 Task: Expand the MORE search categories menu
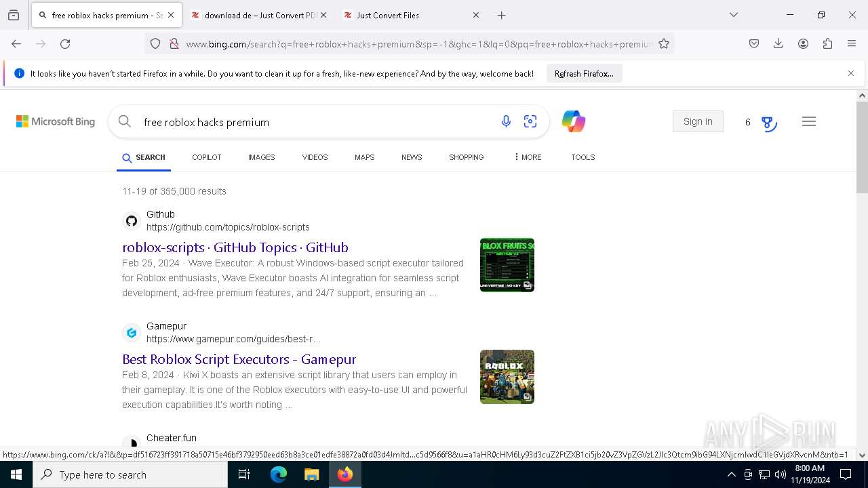click(528, 157)
